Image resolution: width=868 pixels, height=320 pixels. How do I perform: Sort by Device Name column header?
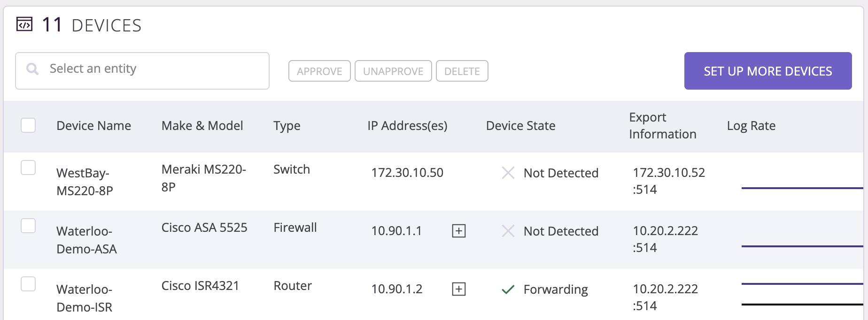(93, 126)
